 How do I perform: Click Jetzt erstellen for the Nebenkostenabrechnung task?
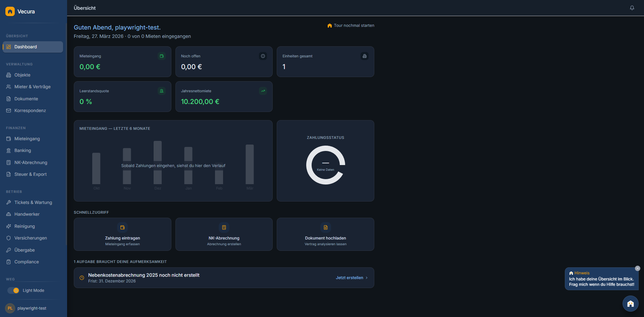pos(352,278)
